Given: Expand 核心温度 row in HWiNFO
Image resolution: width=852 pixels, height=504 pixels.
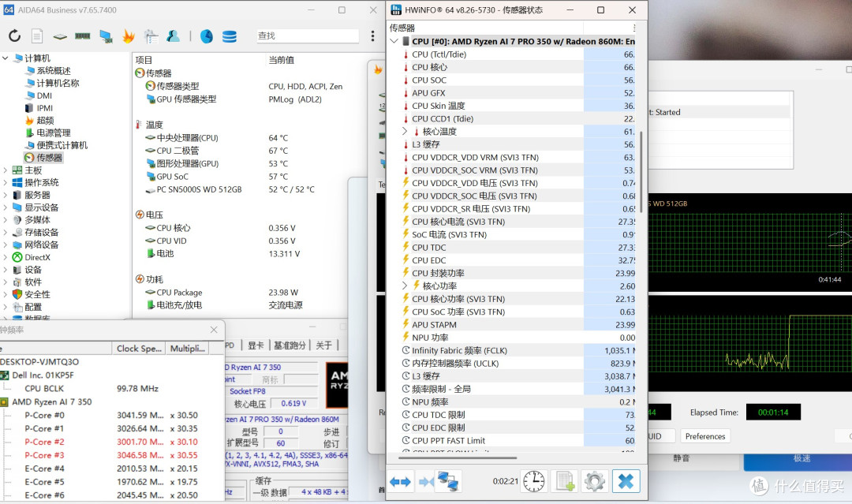Looking at the screenshot, I should [405, 132].
